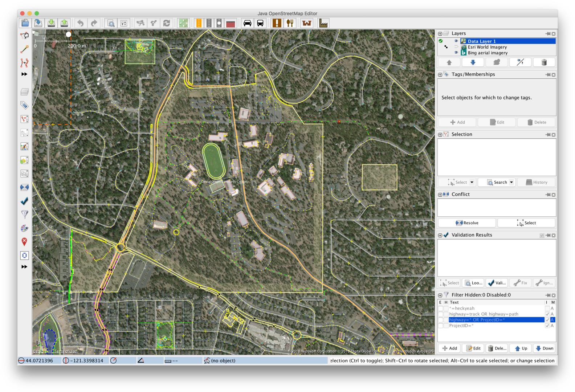Select highway=track OR highway=path filter row

[x=484, y=314]
